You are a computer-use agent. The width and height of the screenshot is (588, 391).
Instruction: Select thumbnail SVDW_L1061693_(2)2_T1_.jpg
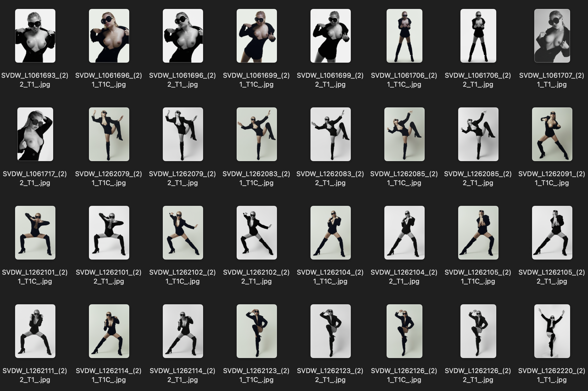pyautogui.click(x=35, y=36)
